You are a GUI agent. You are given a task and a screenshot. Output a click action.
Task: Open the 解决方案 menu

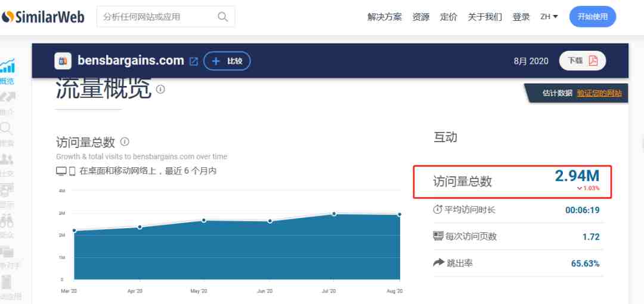coord(385,17)
